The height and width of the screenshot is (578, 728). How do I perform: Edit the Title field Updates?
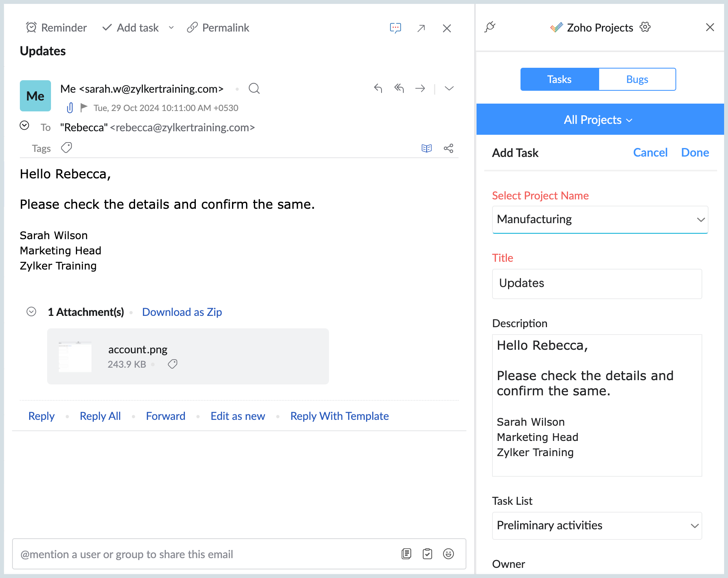(x=597, y=284)
